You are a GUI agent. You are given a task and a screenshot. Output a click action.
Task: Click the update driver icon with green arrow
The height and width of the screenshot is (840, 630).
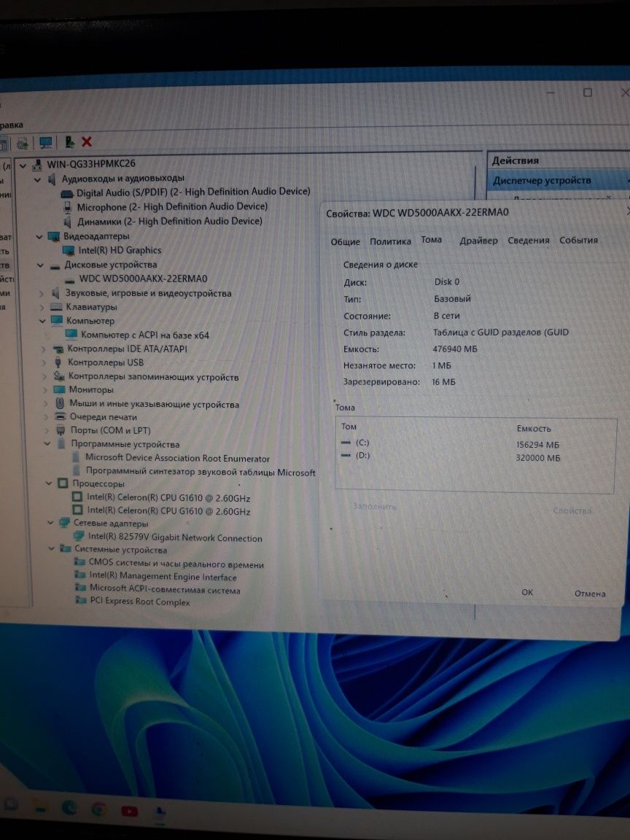[x=70, y=142]
